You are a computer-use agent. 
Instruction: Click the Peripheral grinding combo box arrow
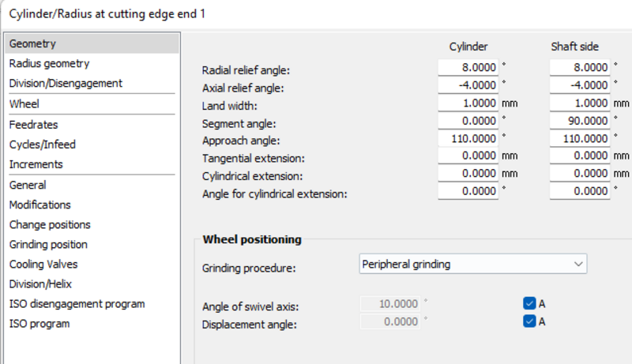click(x=578, y=265)
